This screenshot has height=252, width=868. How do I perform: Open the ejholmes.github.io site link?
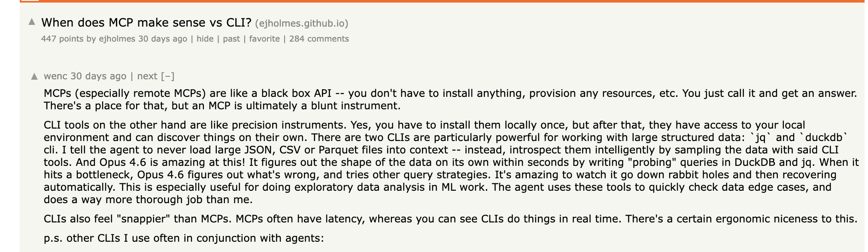[x=301, y=23]
